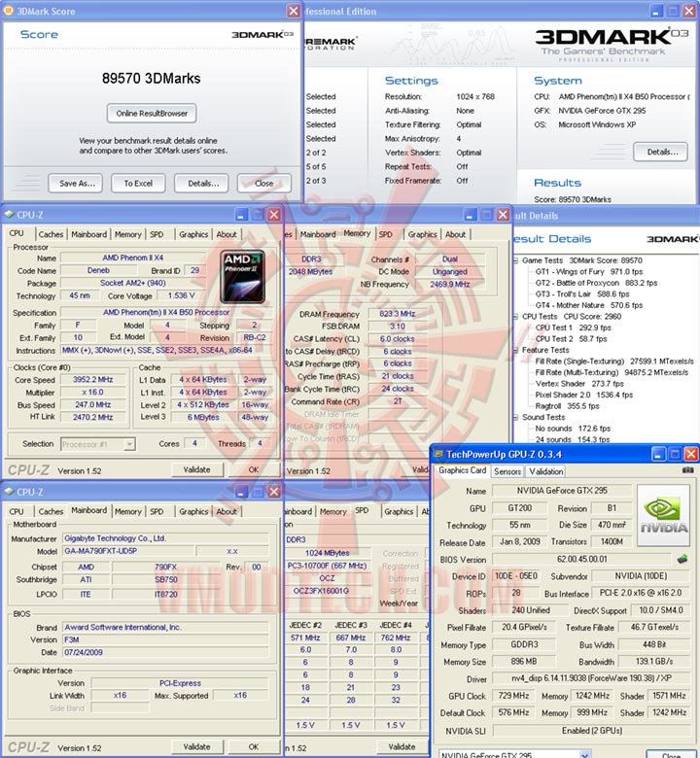Close the 3DMark Score window via X
Viewport: 700px width, 758px height.
[294, 11]
